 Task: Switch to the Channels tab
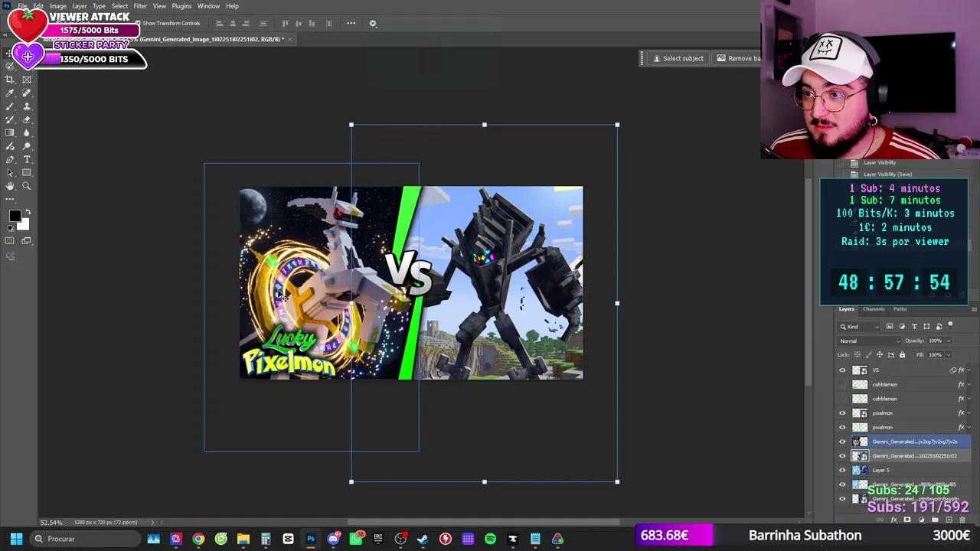pyautogui.click(x=874, y=309)
